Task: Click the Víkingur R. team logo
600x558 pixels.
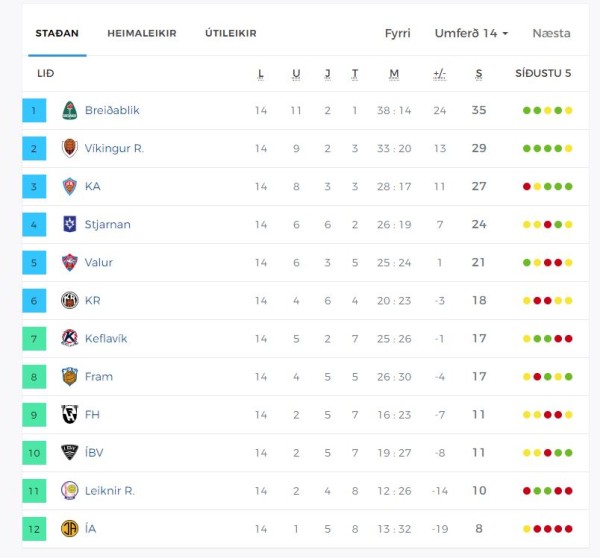Action: coord(70,148)
